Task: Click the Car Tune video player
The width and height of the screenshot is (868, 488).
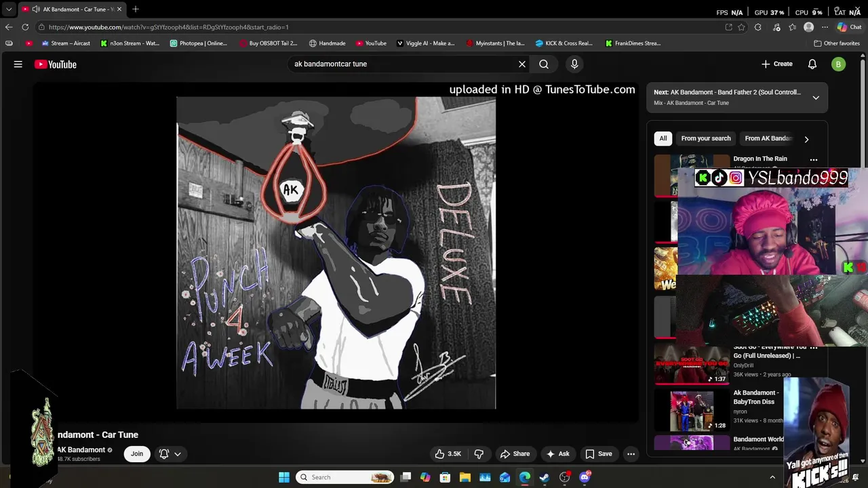Action: point(336,253)
